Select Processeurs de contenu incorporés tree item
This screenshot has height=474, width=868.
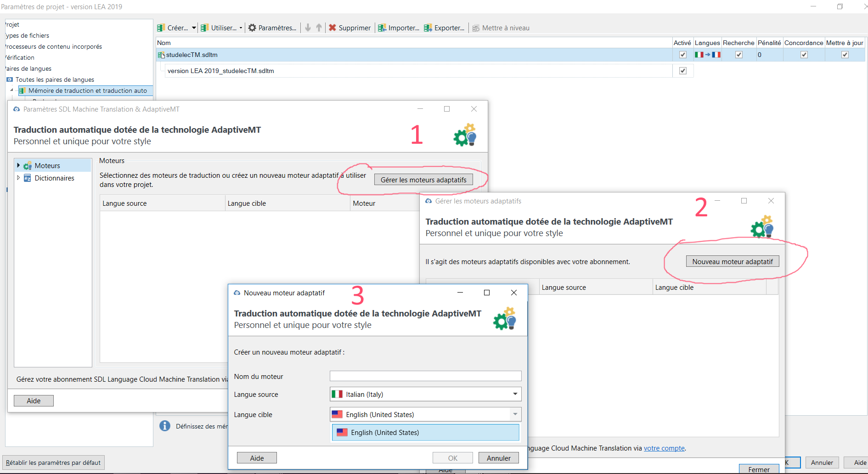click(54, 46)
